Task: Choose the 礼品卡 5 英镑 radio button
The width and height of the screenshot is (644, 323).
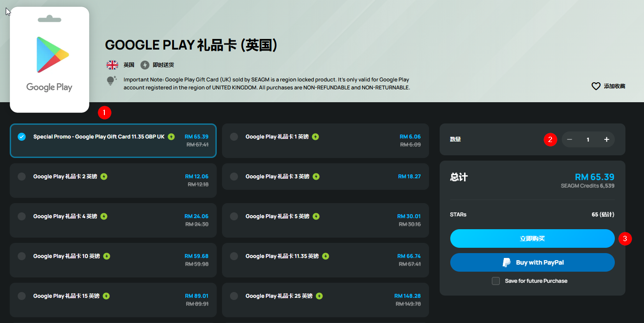Action: (234, 216)
